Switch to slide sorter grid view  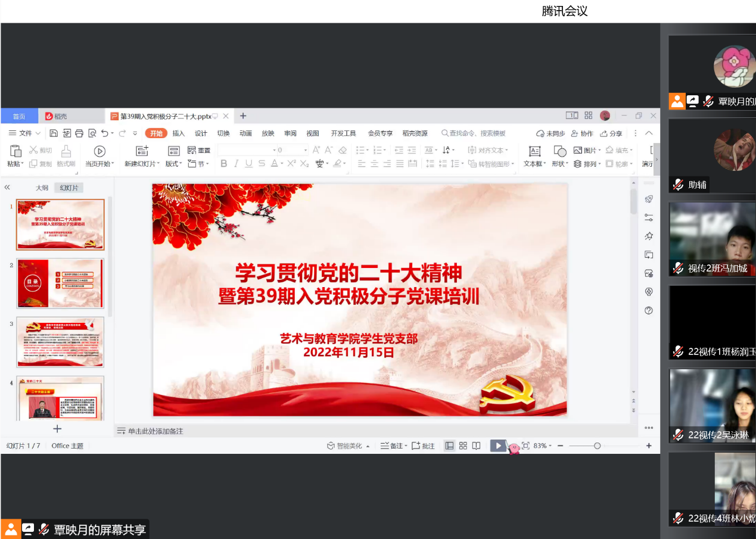(463, 445)
